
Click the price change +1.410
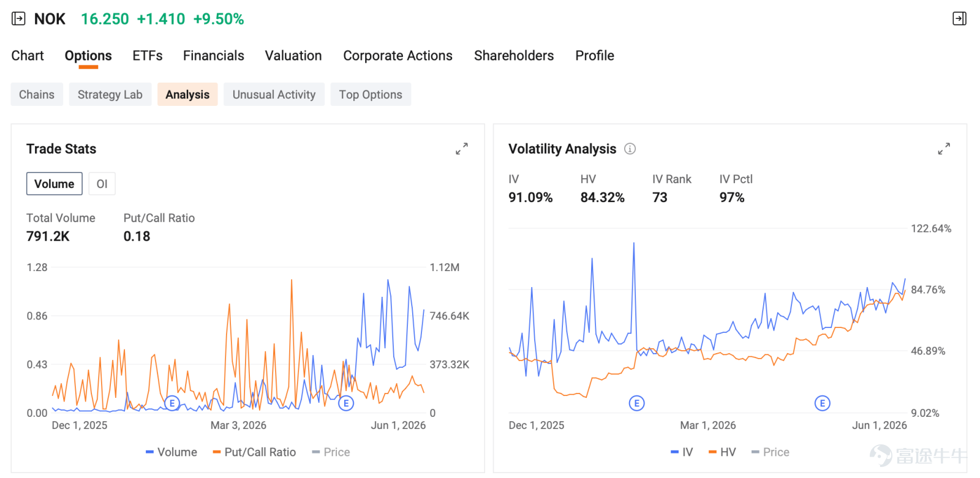[161, 19]
